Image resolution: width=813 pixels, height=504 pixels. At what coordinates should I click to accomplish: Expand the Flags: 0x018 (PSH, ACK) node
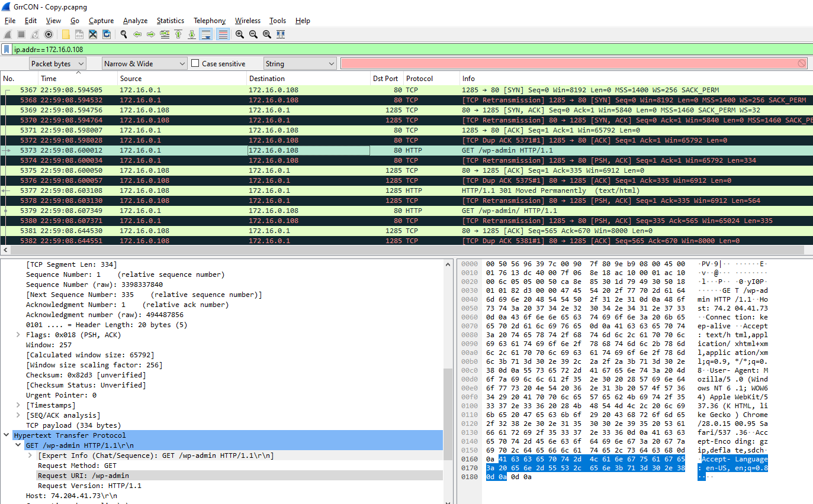(x=20, y=335)
